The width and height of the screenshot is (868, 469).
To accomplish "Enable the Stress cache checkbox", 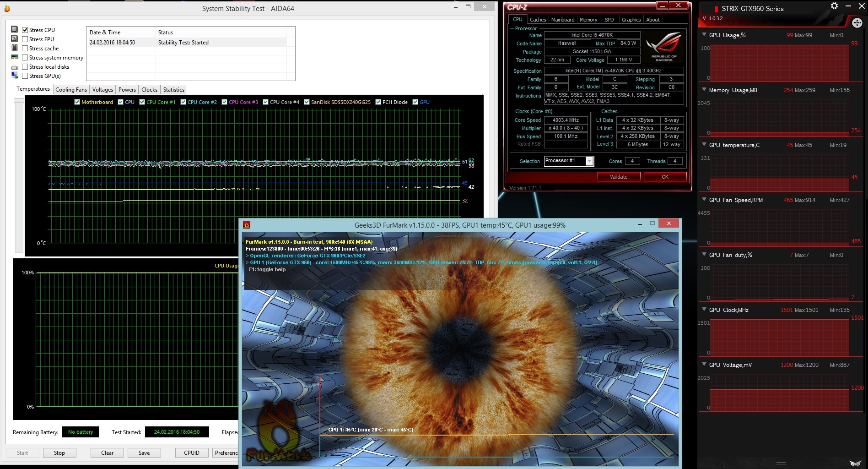I will pos(25,49).
